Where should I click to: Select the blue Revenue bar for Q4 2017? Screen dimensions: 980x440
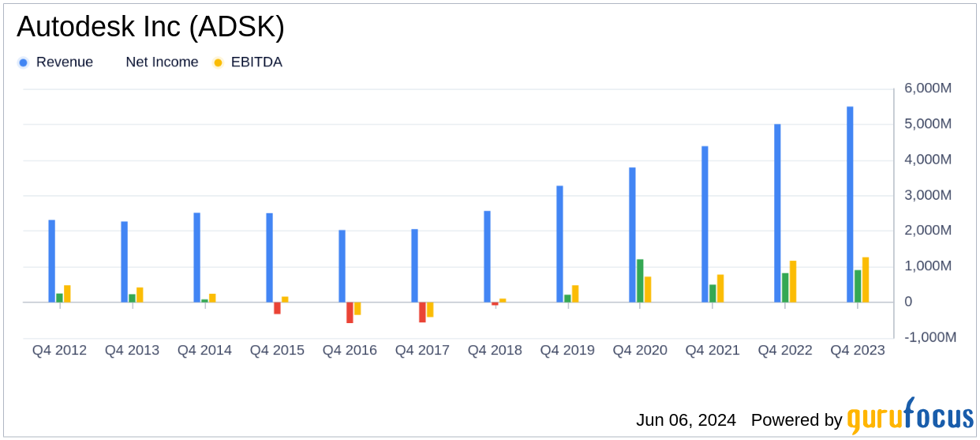(x=414, y=265)
